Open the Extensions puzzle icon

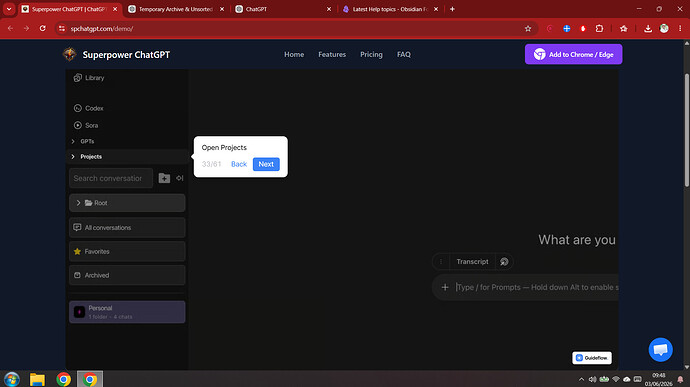[599, 29]
